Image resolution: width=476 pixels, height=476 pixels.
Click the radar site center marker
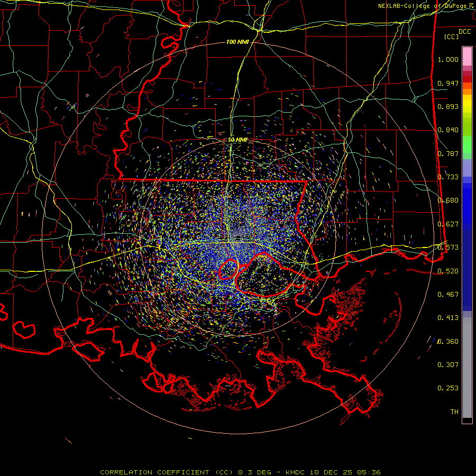(x=238, y=237)
